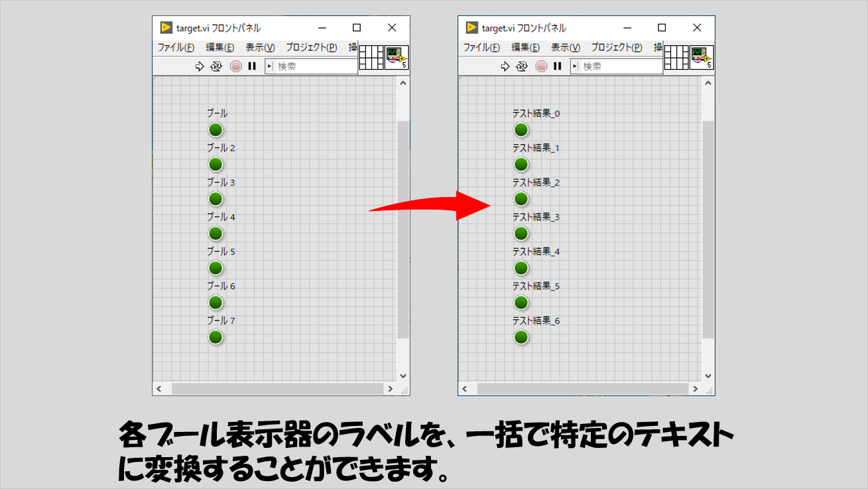Screen dimensions: 868x489
Task: Open the ファイル(F) menu in the left window
Action: click(176, 48)
